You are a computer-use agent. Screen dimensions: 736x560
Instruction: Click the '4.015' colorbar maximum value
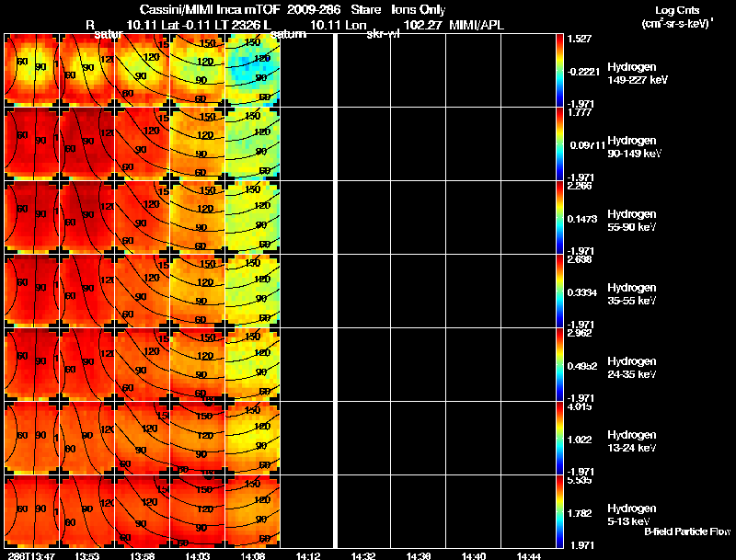click(580, 407)
